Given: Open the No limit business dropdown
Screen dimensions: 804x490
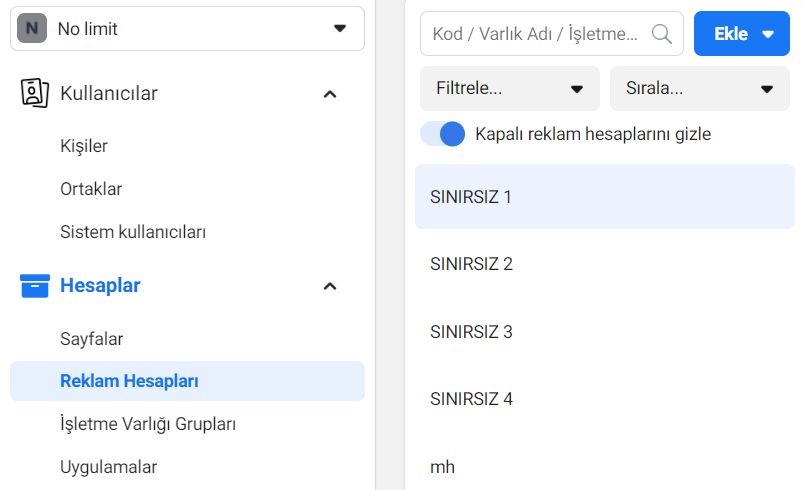Looking at the screenshot, I should [187, 29].
